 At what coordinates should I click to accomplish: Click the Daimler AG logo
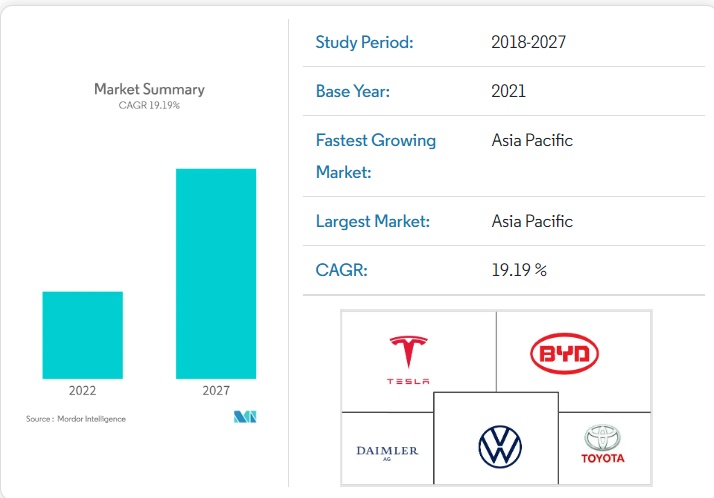387,451
